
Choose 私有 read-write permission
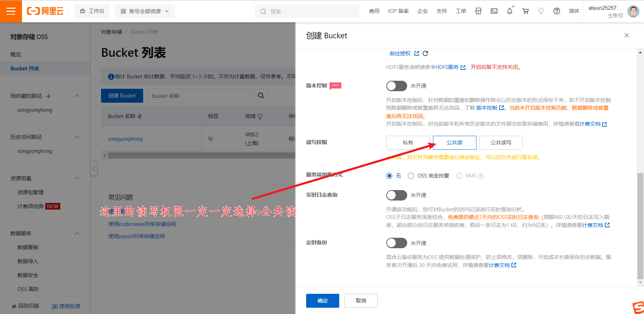[x=408, y=143]
